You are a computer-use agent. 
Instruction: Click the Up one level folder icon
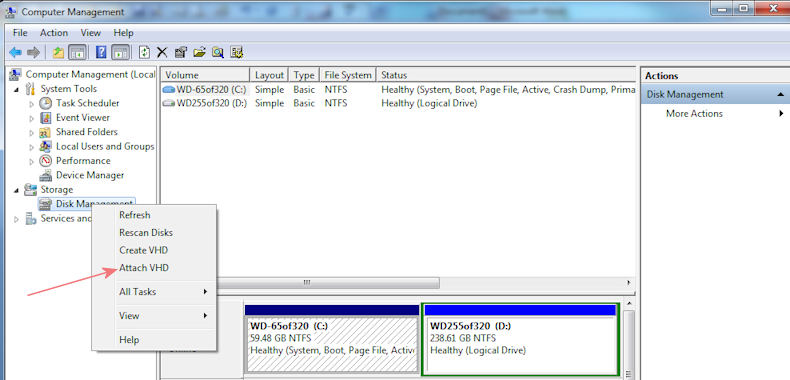tap(58, 52)
